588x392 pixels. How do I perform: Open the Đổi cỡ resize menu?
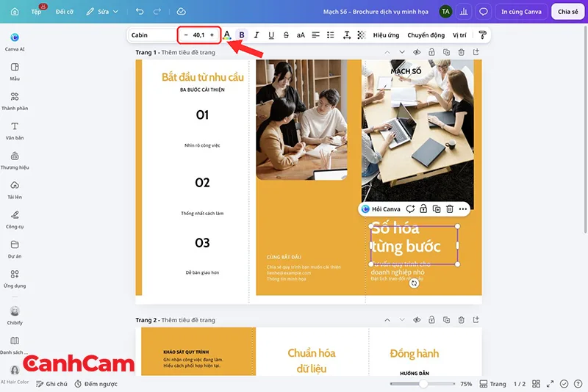(65, 12)
